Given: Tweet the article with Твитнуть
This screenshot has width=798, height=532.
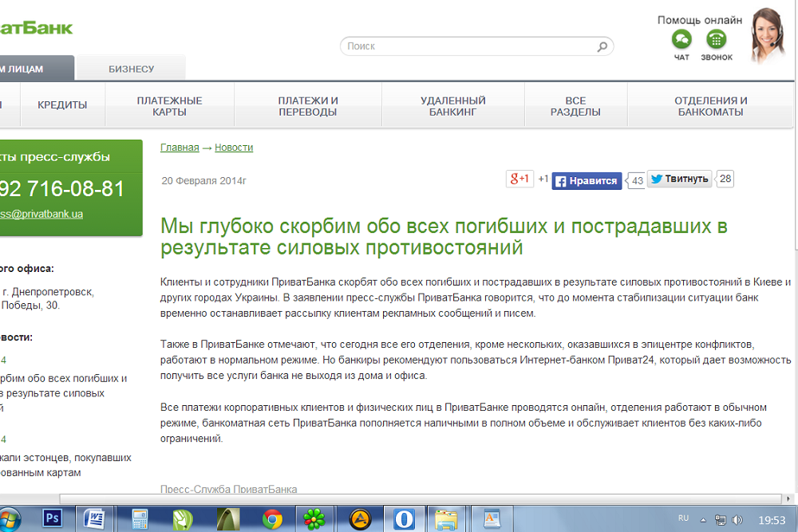Looking at the screenshot, I should pos(679,179).
